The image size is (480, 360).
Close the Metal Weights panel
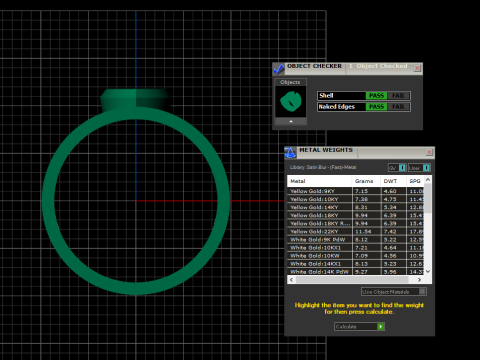[429, 152]
